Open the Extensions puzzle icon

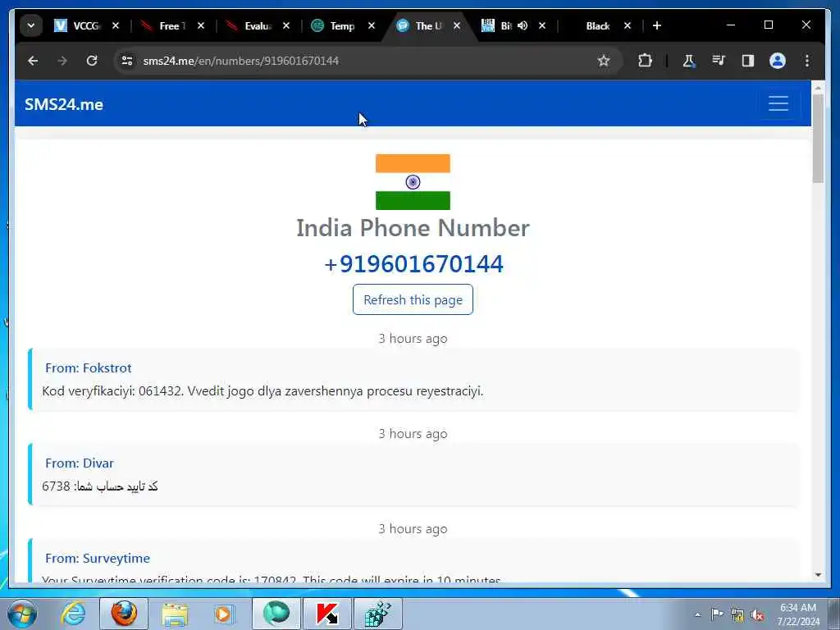click(x=645, y=61)
